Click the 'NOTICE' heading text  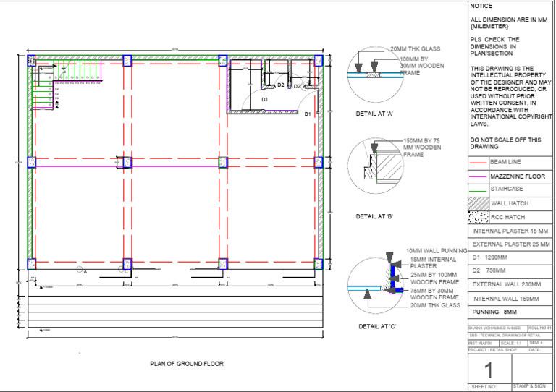coord(481,6)
